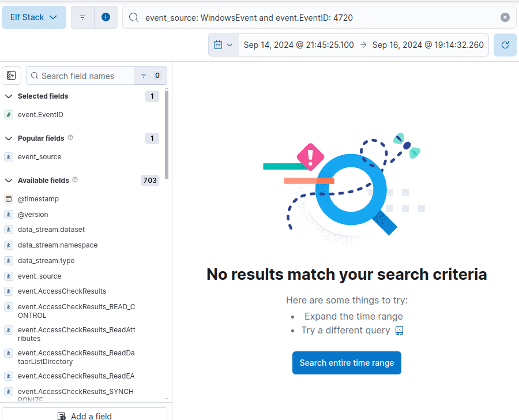Open the Elf Stack data view dropdown
This screenshot has height=420, width=519.
point(33,17)
